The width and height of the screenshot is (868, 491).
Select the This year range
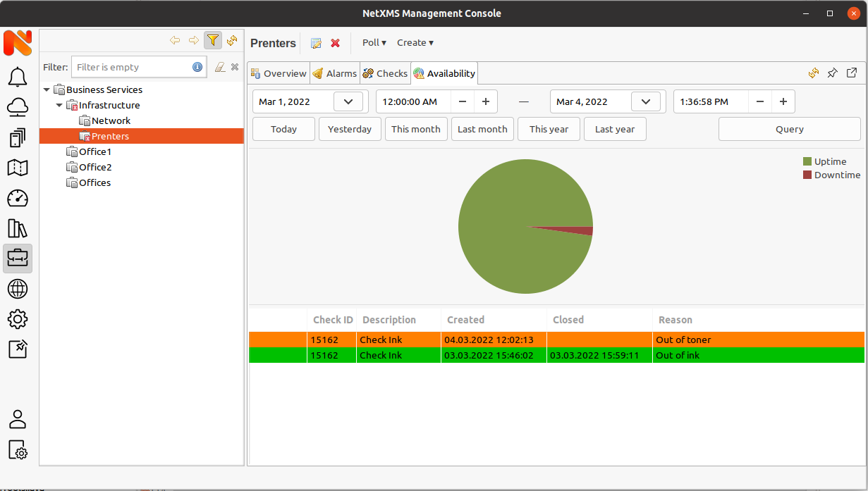(x=549, y=129)
